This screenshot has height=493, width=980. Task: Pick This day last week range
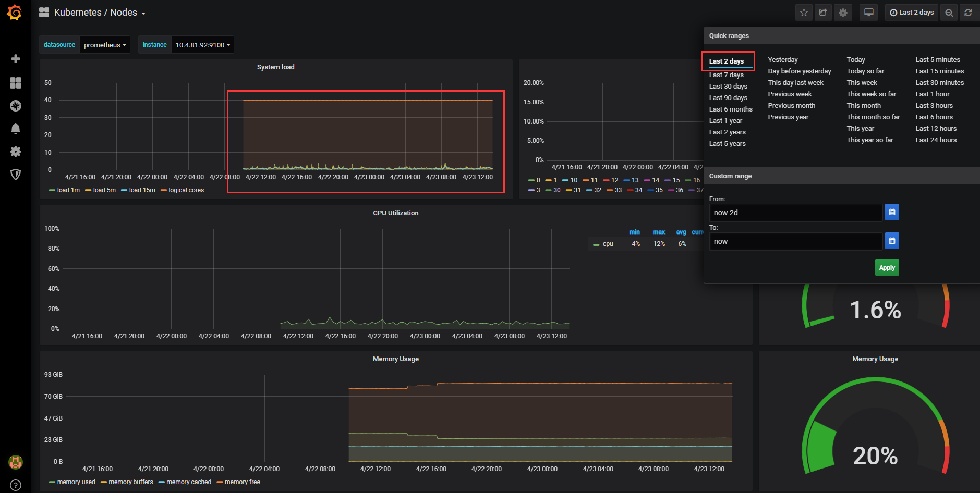coord(795,83)
